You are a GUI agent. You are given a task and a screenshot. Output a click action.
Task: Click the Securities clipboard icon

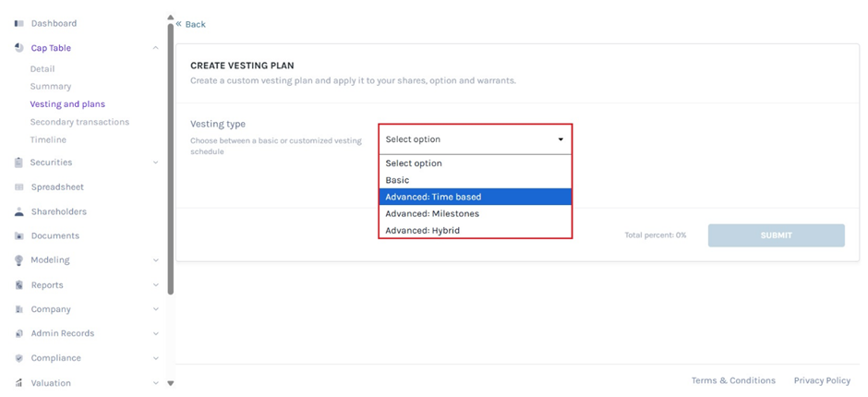pyautogui.click(x=18, y=162)
